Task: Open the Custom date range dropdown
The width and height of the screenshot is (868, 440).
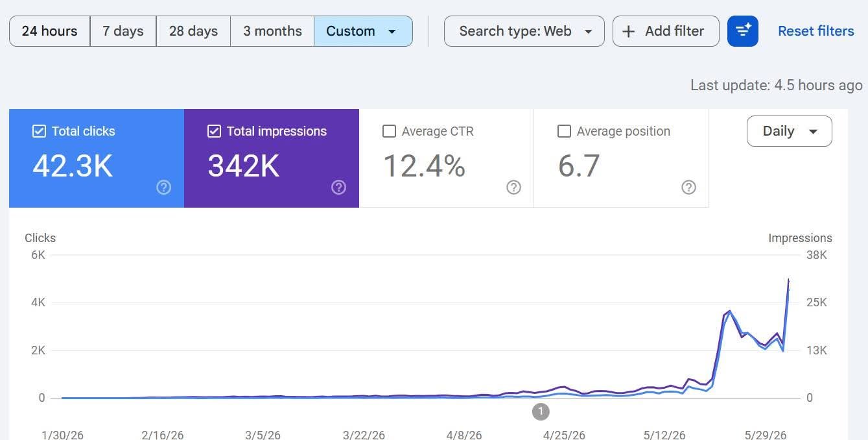Action: (363, 31)
